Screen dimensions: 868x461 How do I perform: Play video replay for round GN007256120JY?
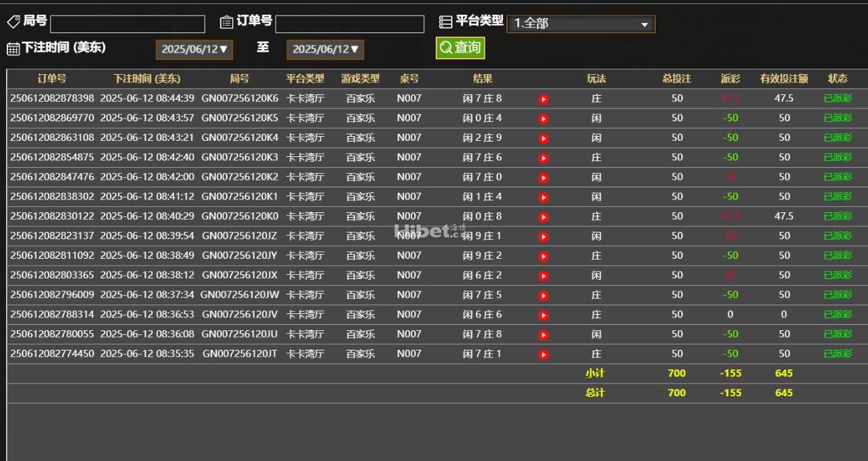(x=543, y=256)
